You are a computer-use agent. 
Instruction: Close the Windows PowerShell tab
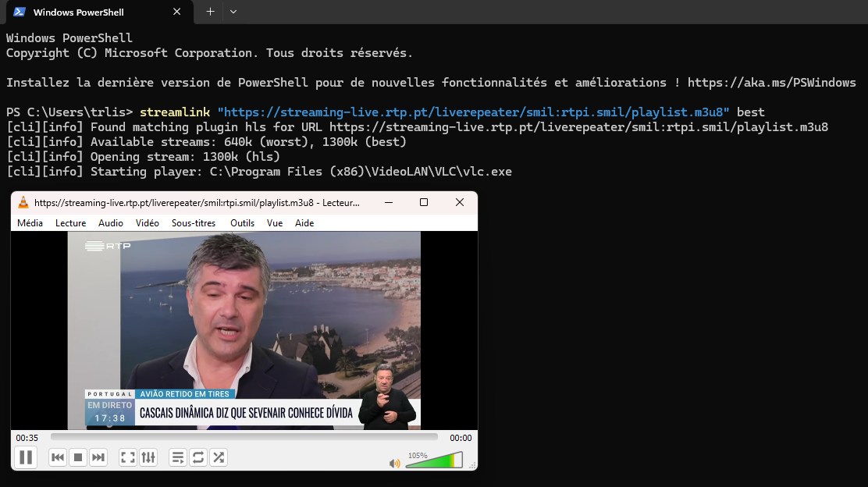click(x=176, y=12)
